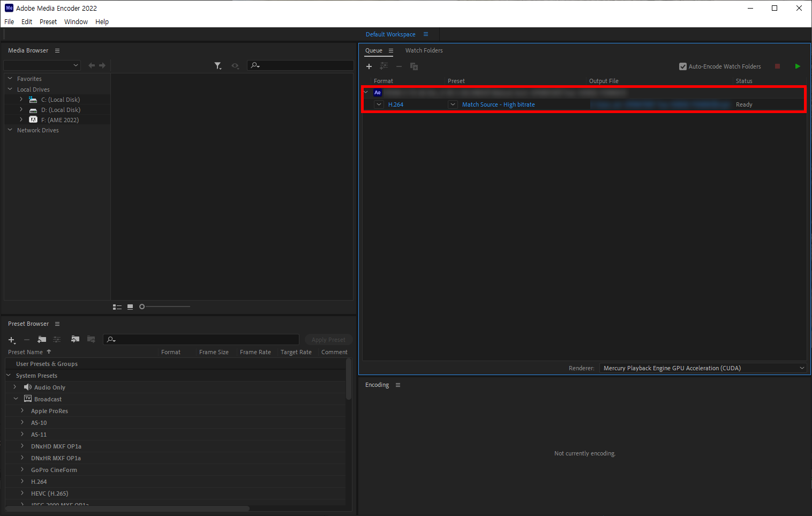Click Duplicate icon in Queue toolbar
The height and width of the screenshot is (516, 812).
tap(414, 66)
